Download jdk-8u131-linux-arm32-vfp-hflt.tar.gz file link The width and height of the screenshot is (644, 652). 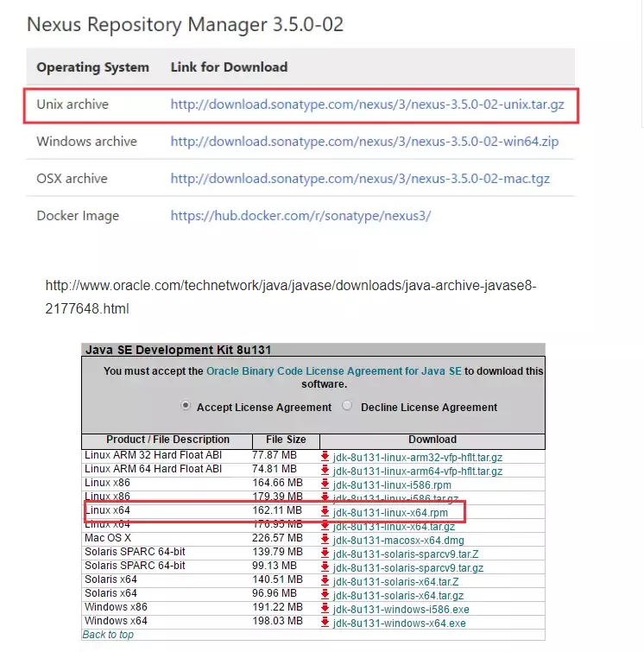coord(418,458)
